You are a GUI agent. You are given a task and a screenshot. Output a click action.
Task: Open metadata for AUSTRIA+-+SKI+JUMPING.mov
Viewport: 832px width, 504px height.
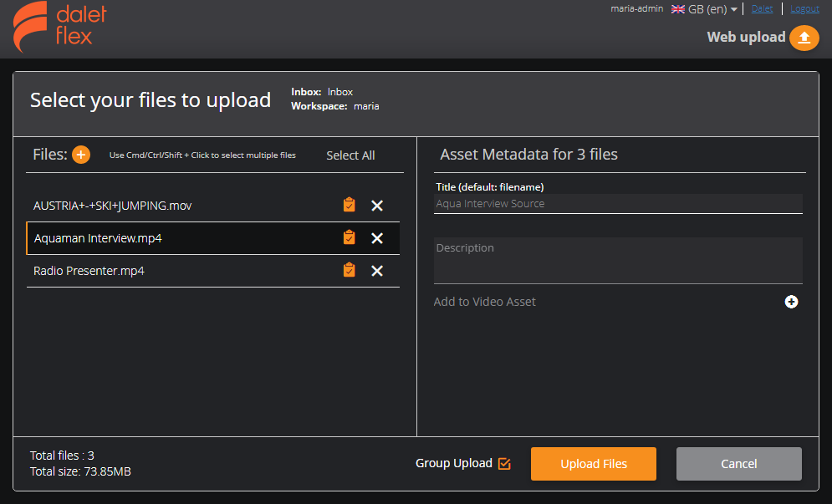coord(349,205)
